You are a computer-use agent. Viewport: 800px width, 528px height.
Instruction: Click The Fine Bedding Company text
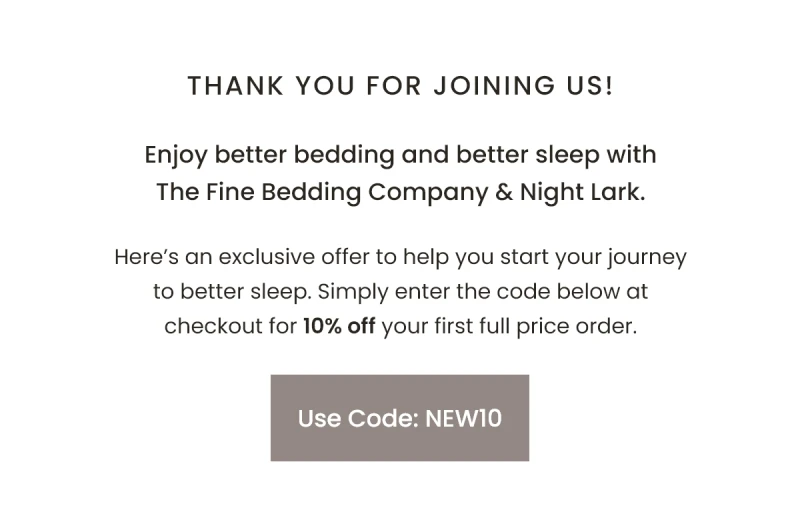(322, 192)
